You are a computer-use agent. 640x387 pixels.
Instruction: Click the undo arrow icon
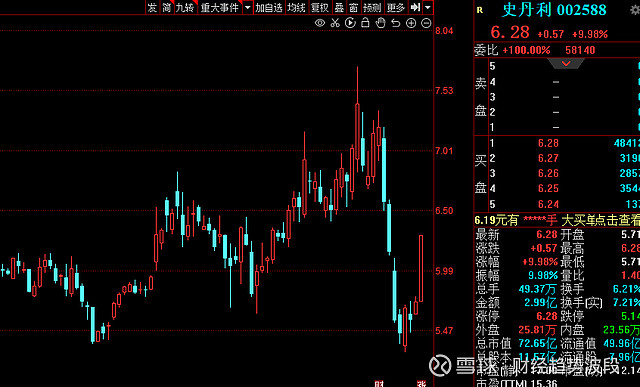(396, 23)
